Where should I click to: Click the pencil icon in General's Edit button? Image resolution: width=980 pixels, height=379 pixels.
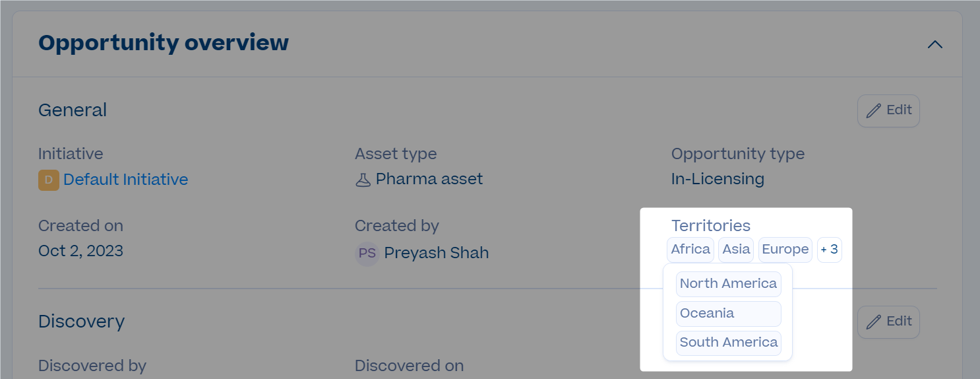pyautogui.click(x=873, y=111)
